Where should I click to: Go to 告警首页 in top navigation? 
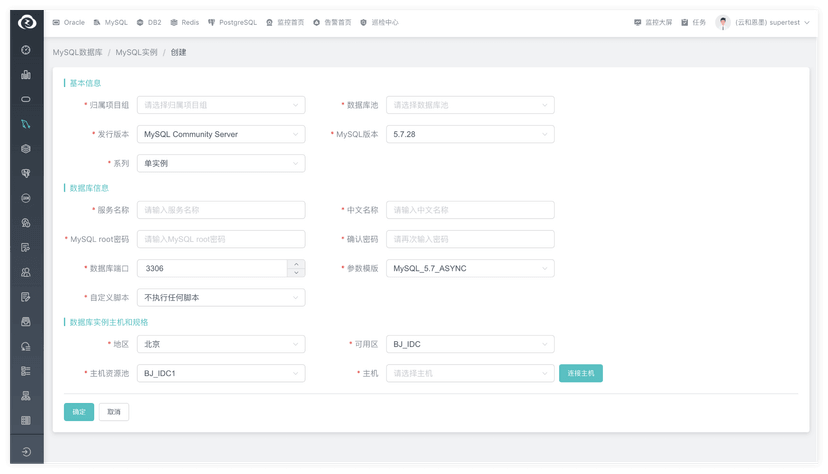tap(332, 22)
